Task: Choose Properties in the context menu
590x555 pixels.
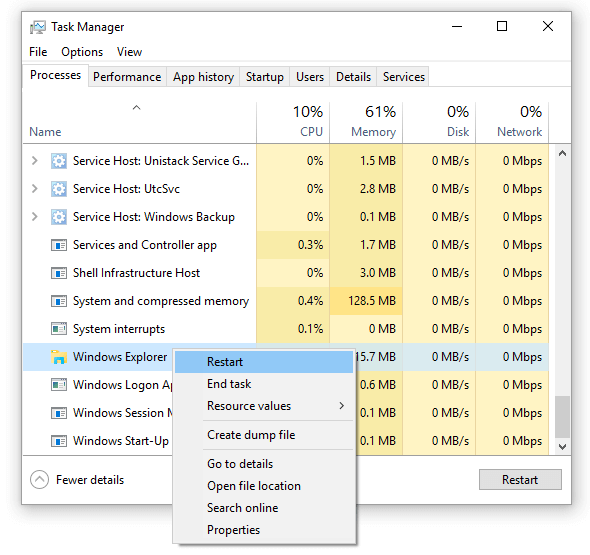Action: pyautogui.click(x=264, y=530)
